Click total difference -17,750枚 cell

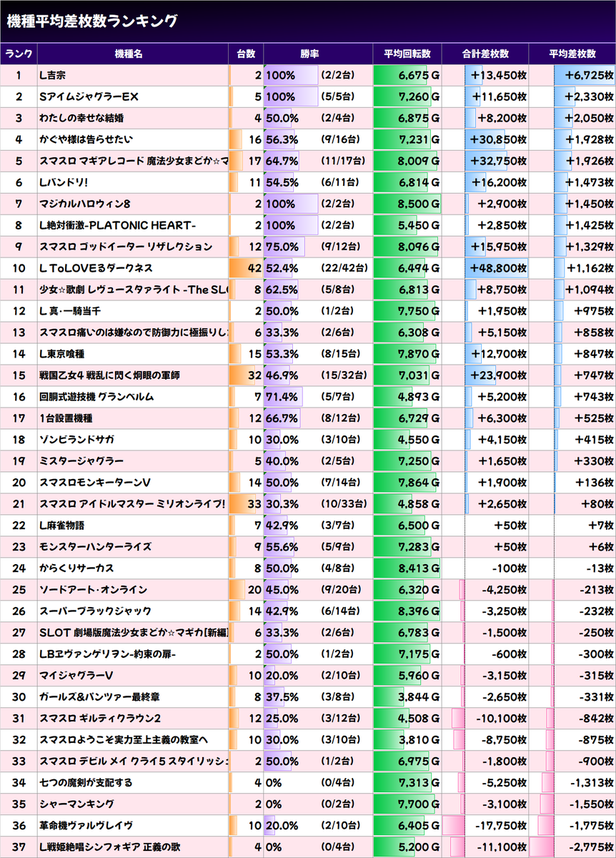coord(485,826)
